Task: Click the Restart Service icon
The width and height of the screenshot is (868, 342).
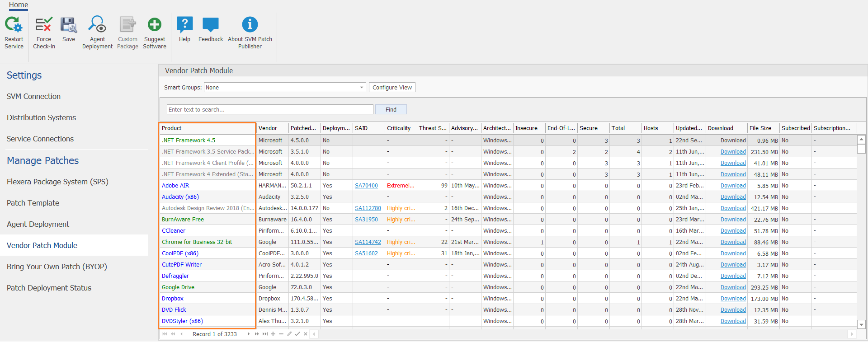Action: [x=14, y=24]
